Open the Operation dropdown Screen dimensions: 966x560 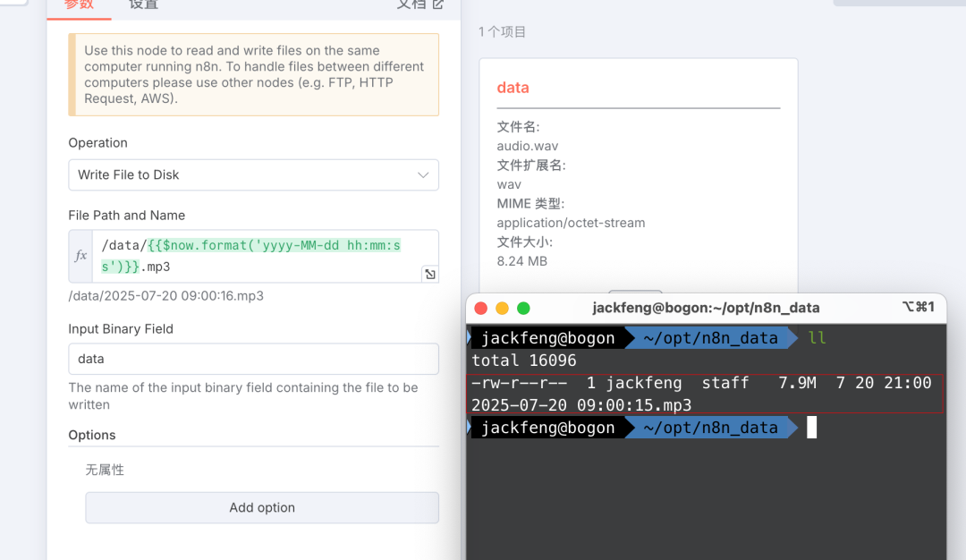point(253,175)
